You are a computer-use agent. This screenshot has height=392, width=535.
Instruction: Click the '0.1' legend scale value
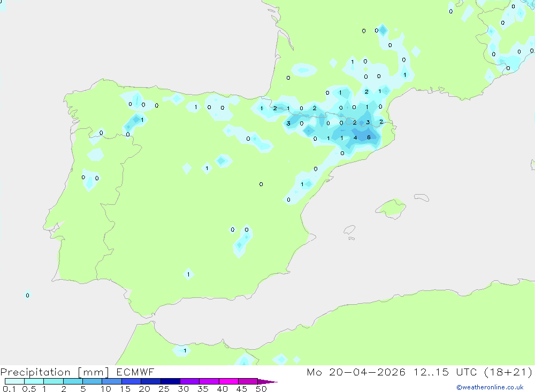pos(9,389)
